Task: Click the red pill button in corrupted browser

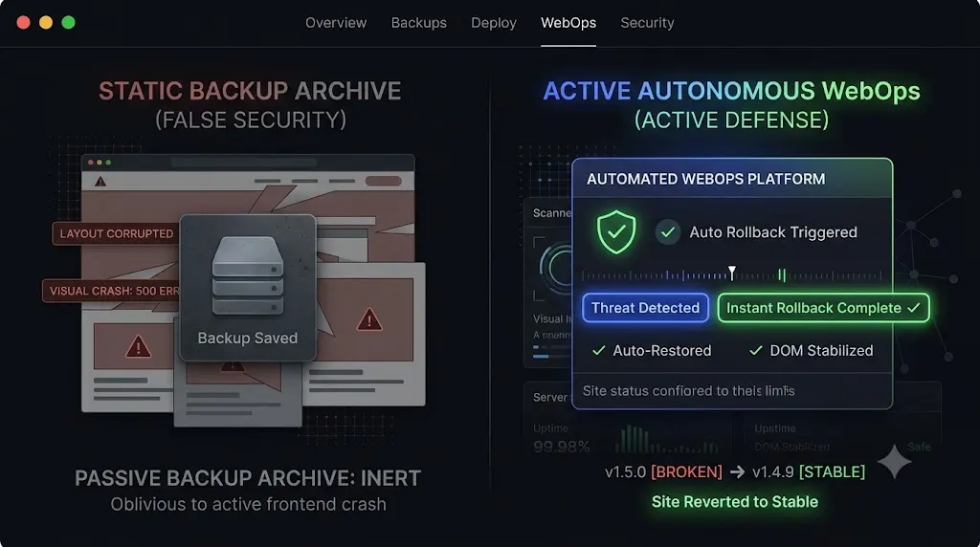Action: 383,181
